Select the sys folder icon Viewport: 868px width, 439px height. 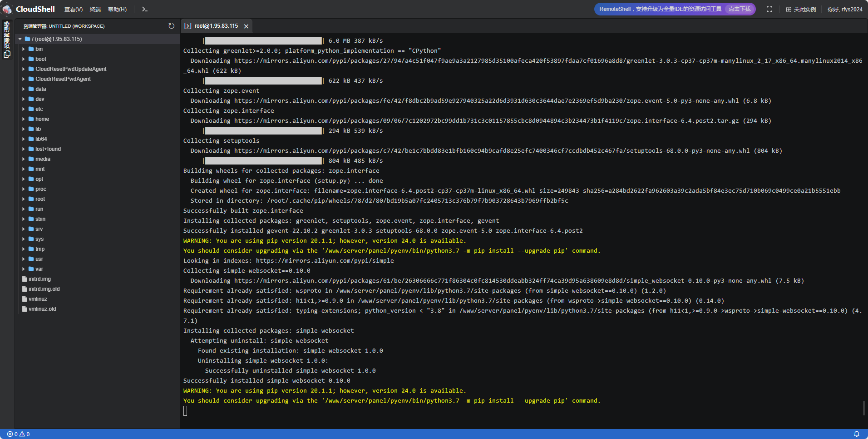(x=31, y=239)
